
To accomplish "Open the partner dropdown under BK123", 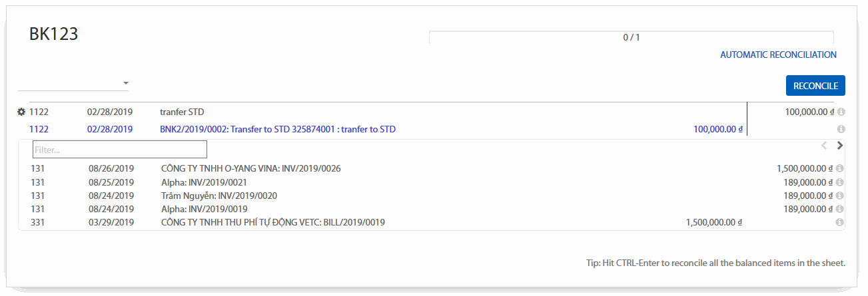I will click(73, 83).
